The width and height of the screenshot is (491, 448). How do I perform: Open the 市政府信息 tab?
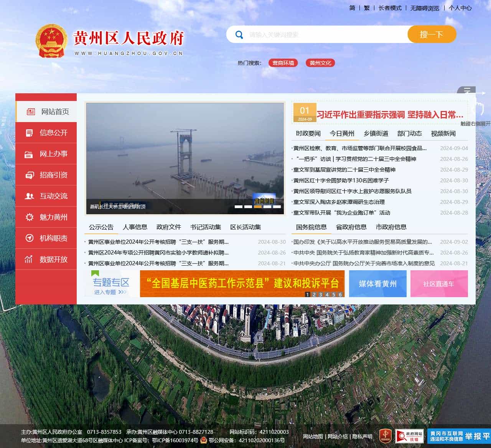point(391,227)
